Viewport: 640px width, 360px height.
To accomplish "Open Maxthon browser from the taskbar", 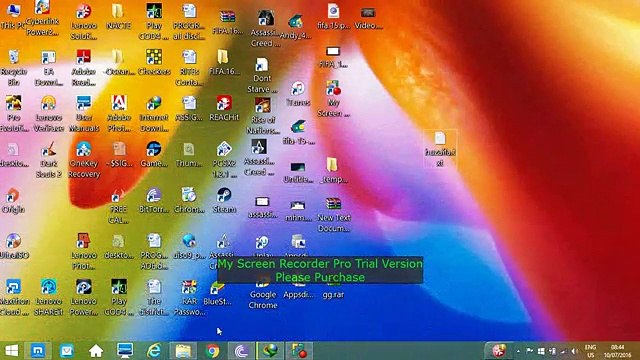I will click(38, 351).
